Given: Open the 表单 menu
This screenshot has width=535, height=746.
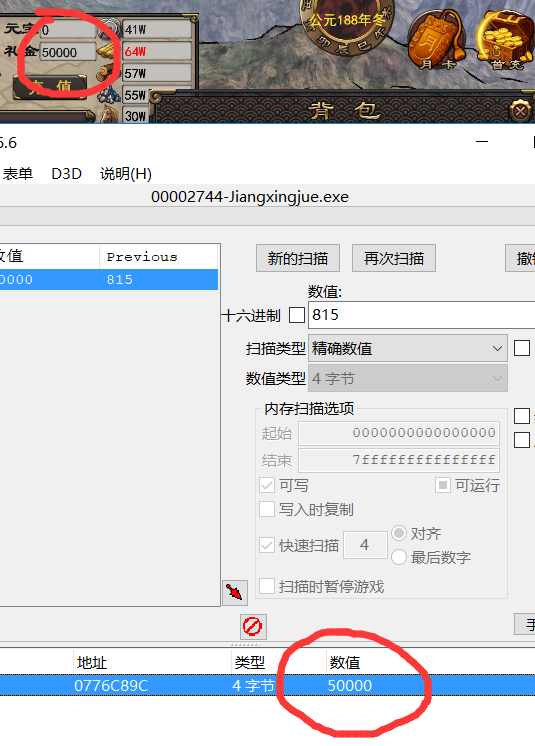Looking at the screenshot, I should click(x=17, y=174).
